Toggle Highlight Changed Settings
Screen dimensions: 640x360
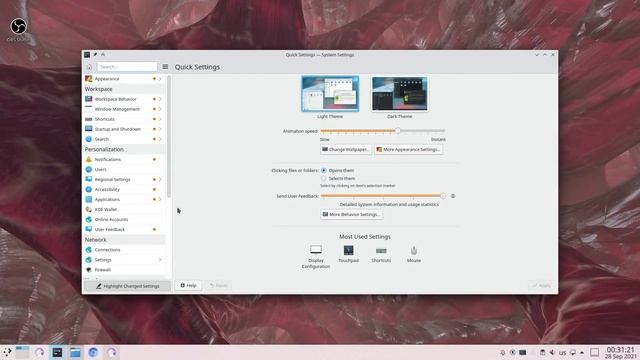tap(127, 286)
